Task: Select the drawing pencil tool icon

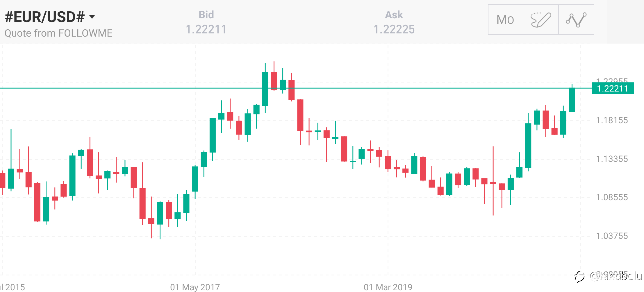Action: (x=541, y=20)
